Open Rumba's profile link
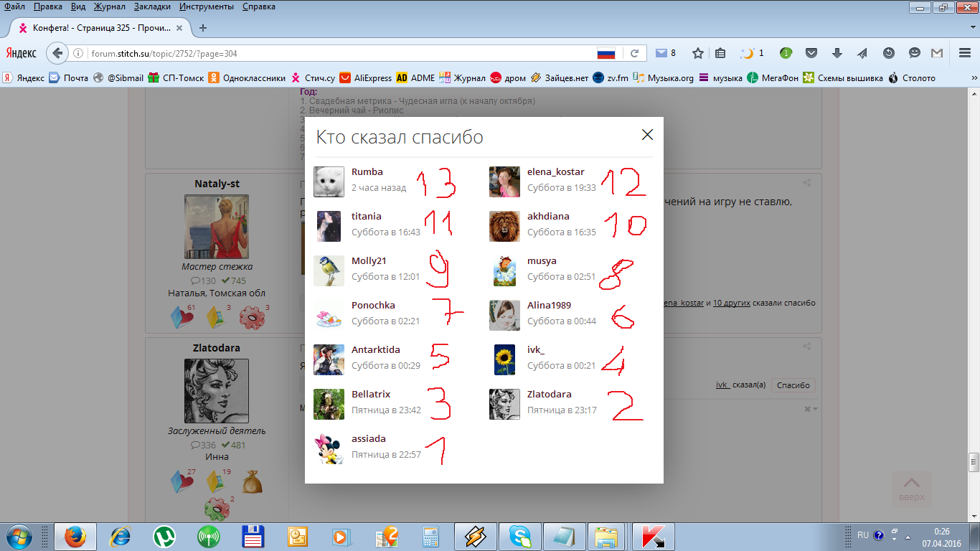This screenshot has width=980, height=551. pos(367,172)
